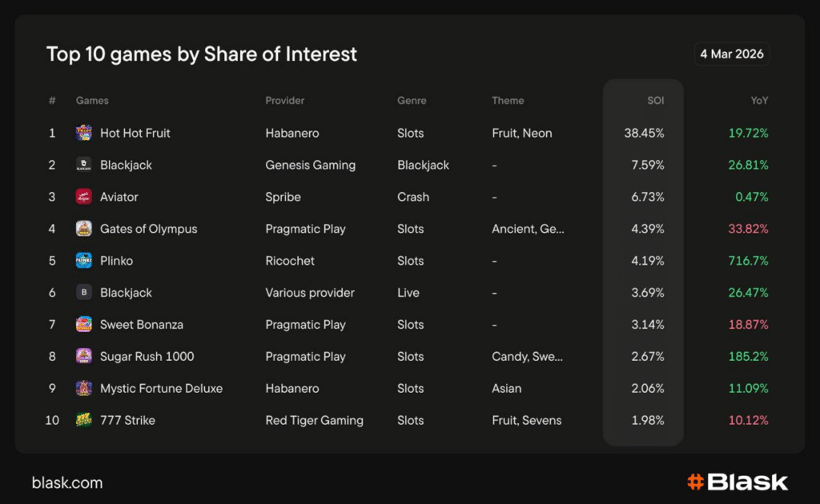Expand the truncated 'Candy, Swe…' theme text
This screenshot has height=504, width=820.
click(x=527, y=357)
